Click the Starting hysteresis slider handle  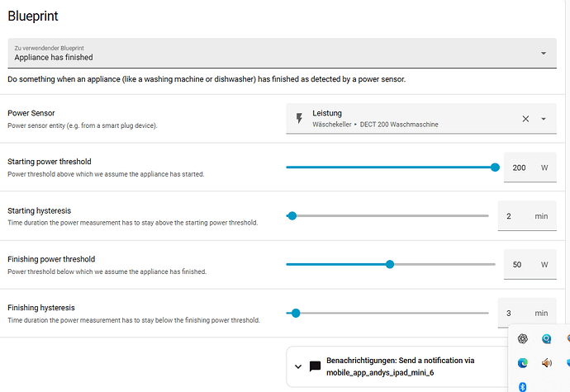292,216
